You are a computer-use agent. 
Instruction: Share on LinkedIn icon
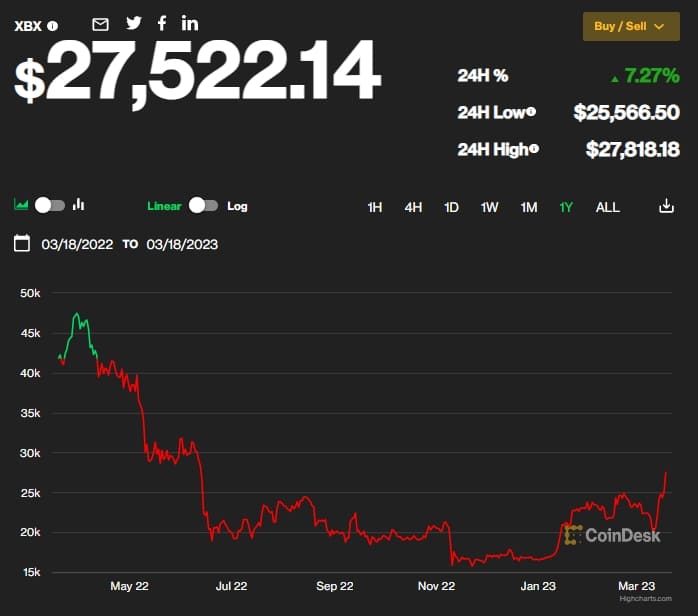pyautogui.click(x=190, y=23)
